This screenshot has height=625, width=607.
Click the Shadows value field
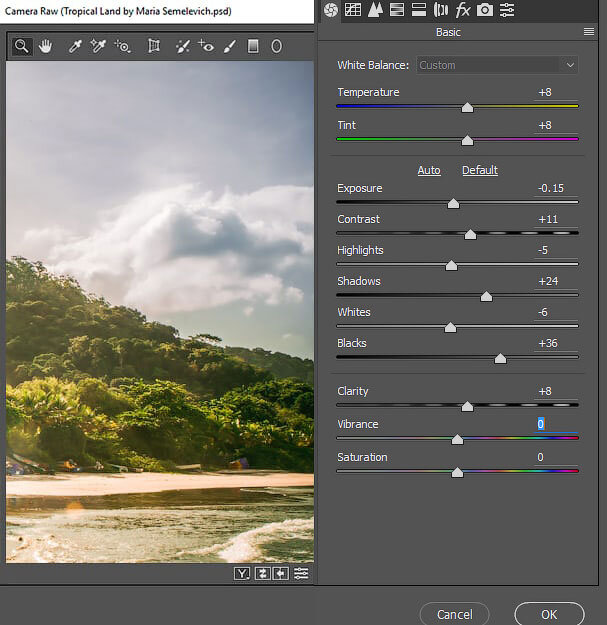tap(556, 281)
